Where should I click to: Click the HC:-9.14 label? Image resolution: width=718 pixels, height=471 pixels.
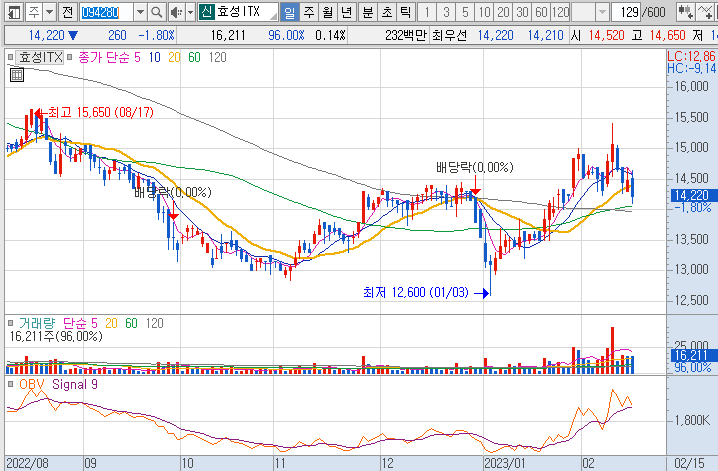(x=691, y=68)
